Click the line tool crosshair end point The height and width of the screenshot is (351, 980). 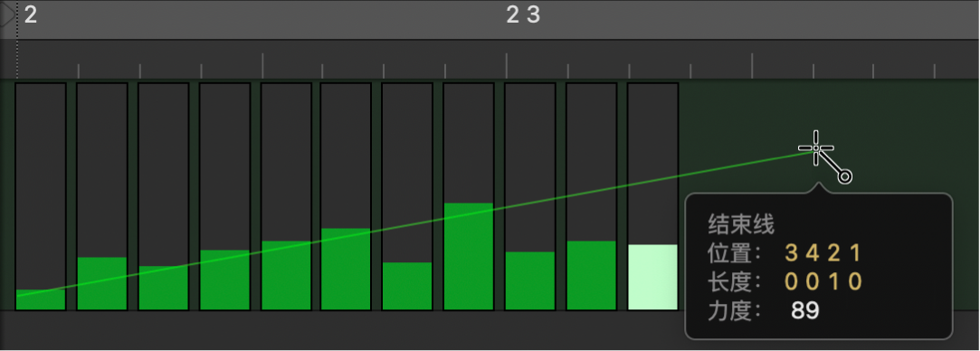click(815, 148)
